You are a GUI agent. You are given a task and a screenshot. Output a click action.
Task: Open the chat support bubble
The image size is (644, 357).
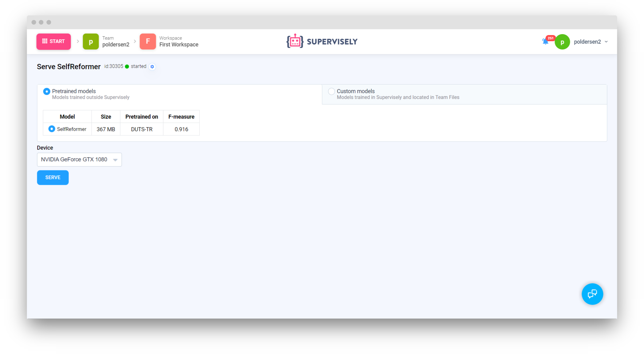point(592,294)
